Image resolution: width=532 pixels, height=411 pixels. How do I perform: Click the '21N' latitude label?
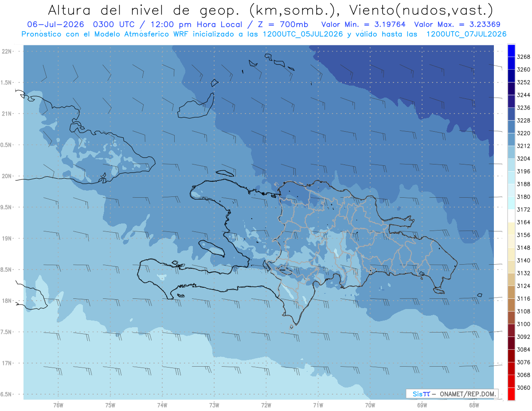7,114
